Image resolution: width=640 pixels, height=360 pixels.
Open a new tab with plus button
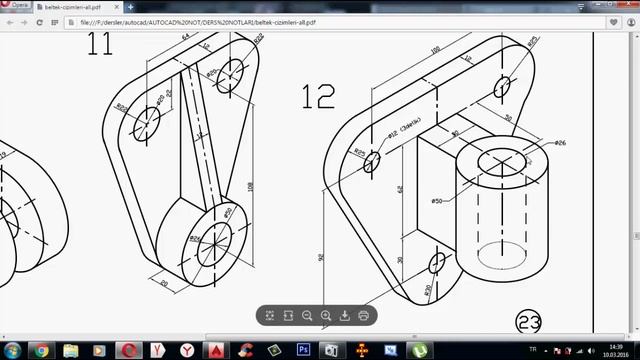pos(130,7)
